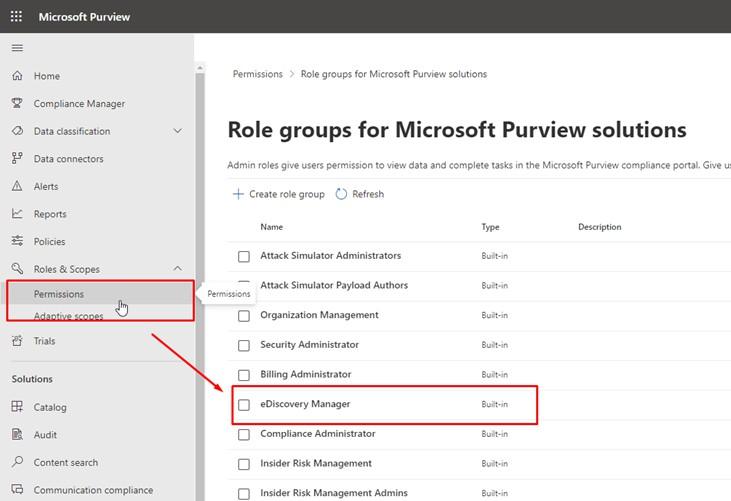The image size is (731, 501).
Task: Open the Trials navigation item
Action: pyautogui.click(x=44, y=341)
